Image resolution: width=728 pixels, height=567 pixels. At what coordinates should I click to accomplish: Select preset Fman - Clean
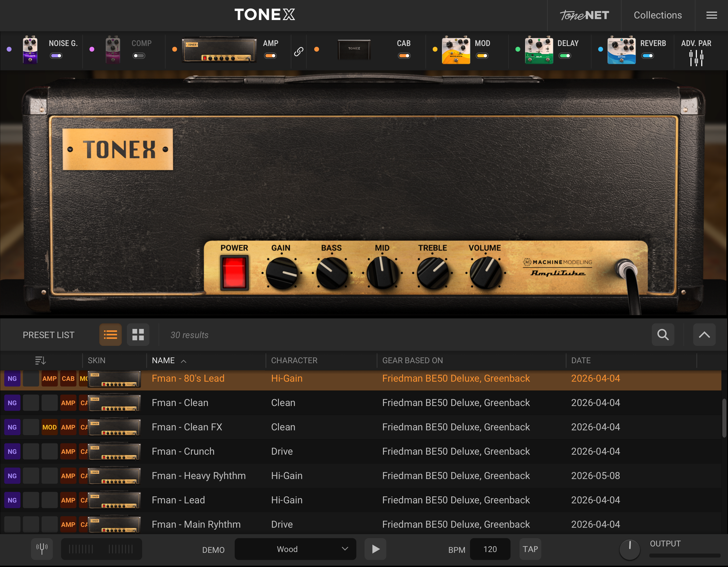(361, 403)
